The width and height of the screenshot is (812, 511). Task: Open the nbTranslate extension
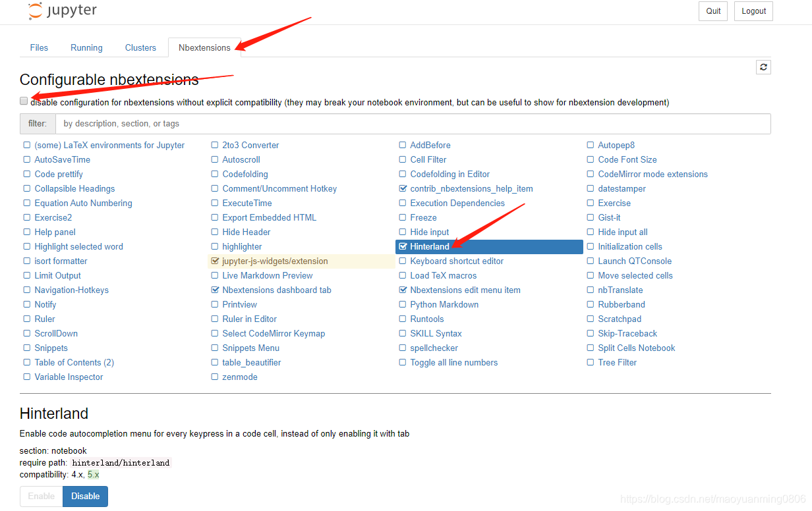(x=620, y=290)
